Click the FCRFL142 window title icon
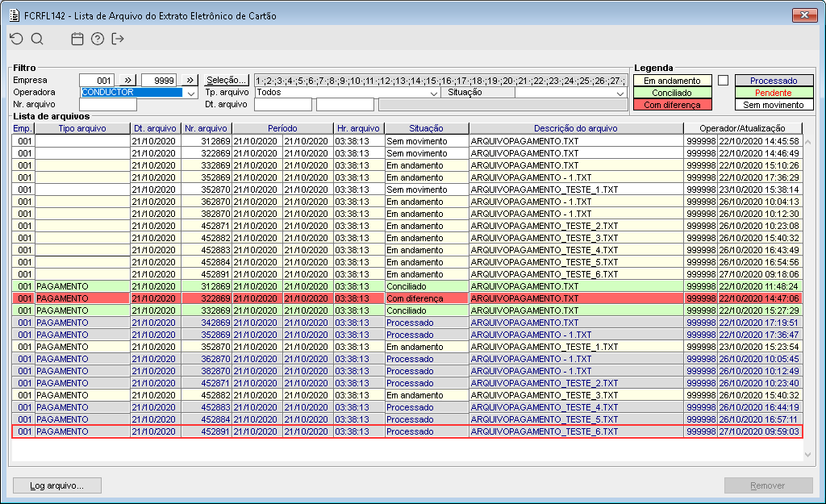Image resolution: width=826 pixels, height=504 pixels. coord(14,15)
